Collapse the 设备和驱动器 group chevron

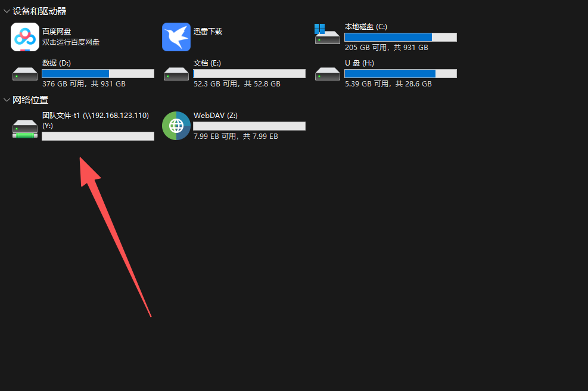pyautogui.click(x=7, y=11)
